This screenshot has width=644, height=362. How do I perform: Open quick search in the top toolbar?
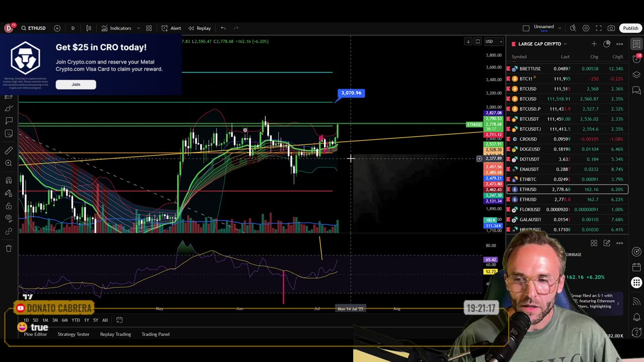573,28
